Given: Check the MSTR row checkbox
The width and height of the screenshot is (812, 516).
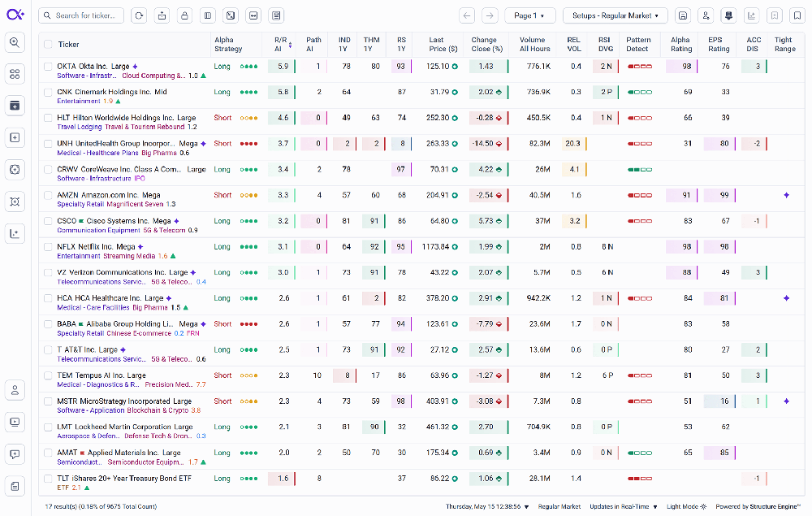Looking at the screenshot, I should coord(48,401).
